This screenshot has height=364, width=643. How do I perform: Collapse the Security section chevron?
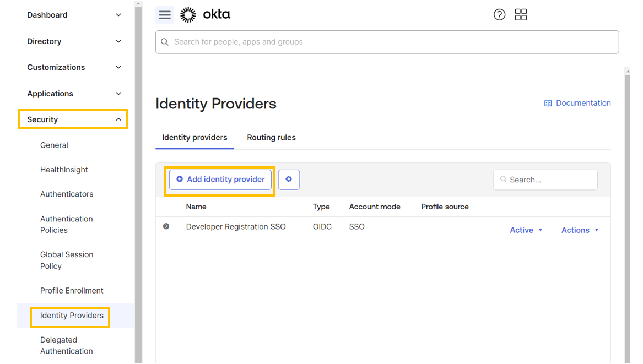[118, 119]
